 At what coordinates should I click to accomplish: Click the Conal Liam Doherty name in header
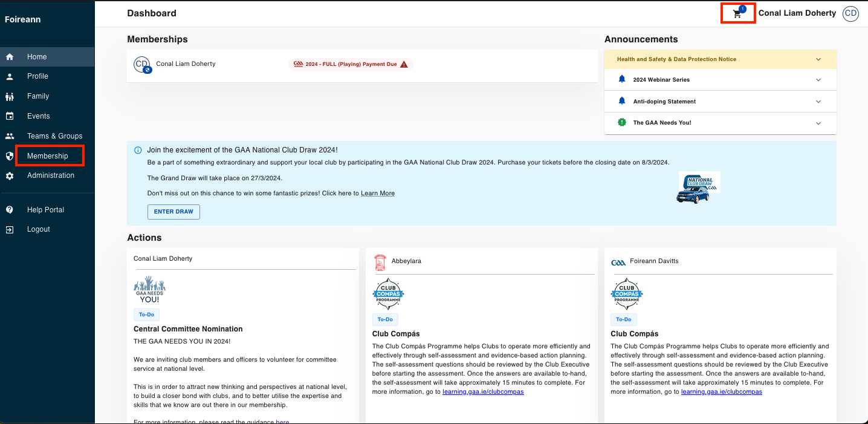[x=797, y=13]
